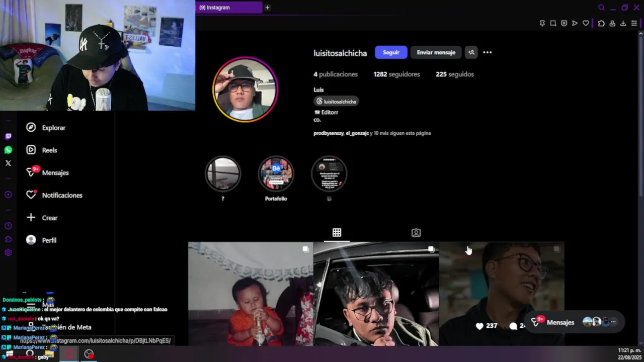Image resolution: width=644 pixels, height=362 pixels.
Task: Open the Portafolio story highlight
Action: pos(276,174)
